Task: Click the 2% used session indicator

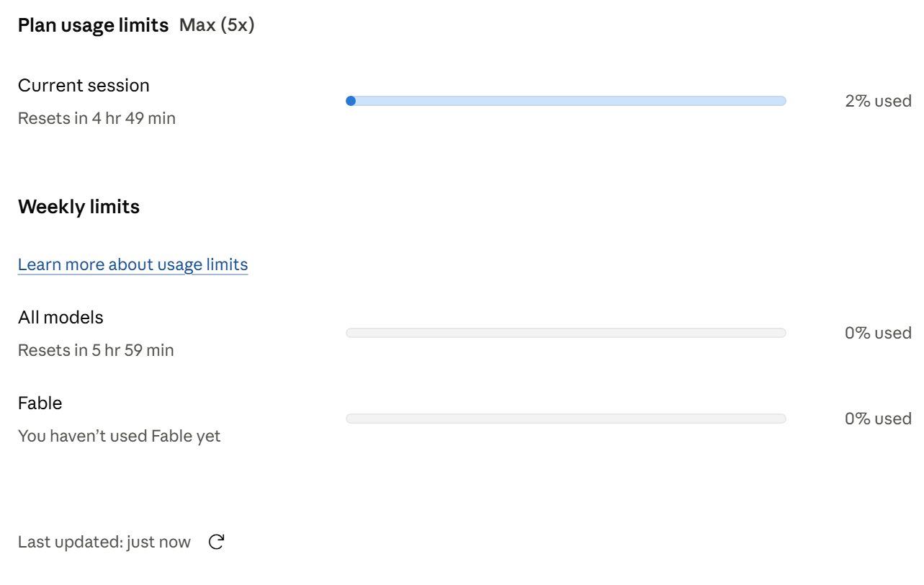Action: coord(878,101)
